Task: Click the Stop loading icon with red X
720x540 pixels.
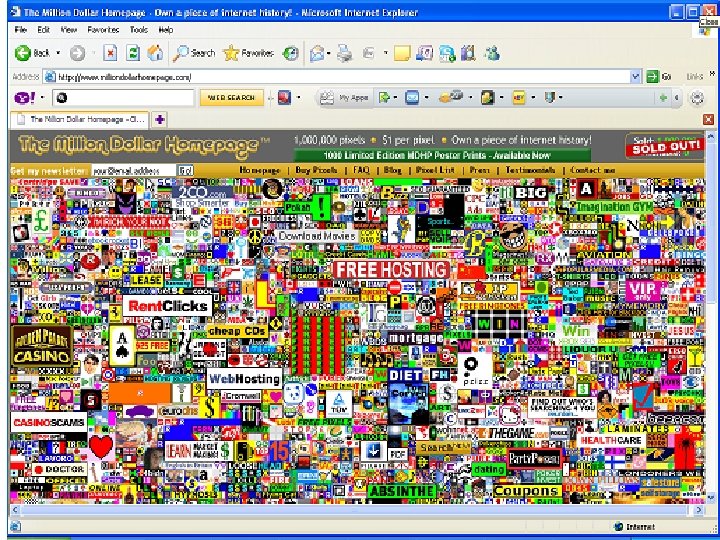Action: [x=110, y=53]
